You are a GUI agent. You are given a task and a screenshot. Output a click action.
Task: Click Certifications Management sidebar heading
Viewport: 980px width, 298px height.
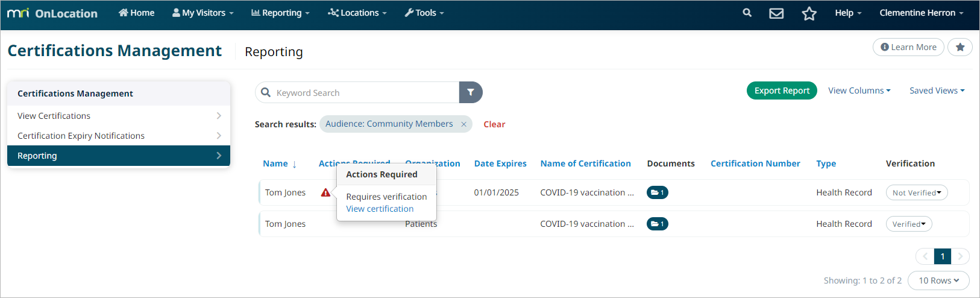coord(75,94)
